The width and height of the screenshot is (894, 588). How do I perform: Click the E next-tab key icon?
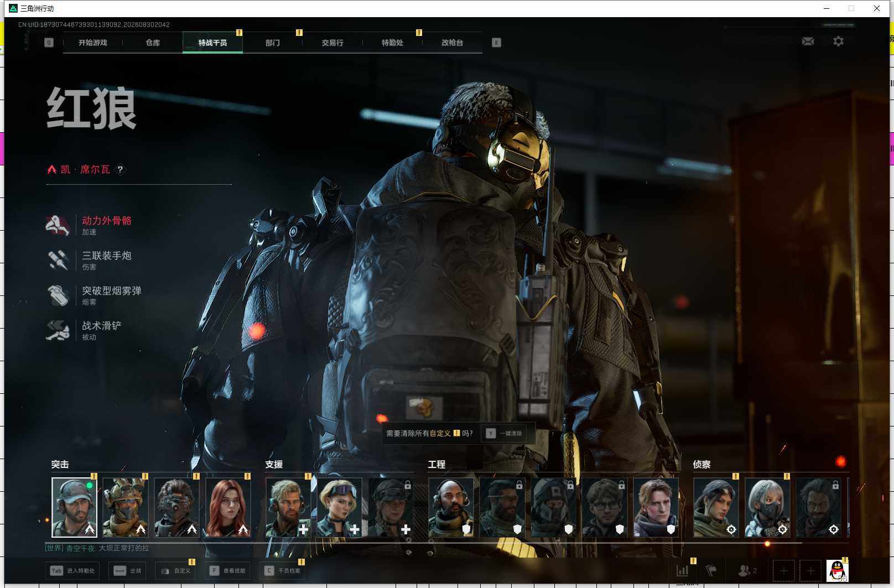pyautogui.click(x=496, y=43)
